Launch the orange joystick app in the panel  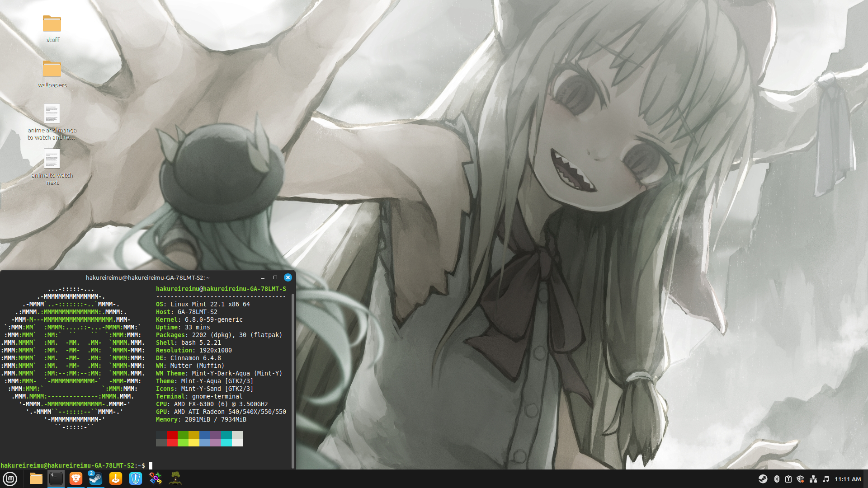tap(116, 479)
